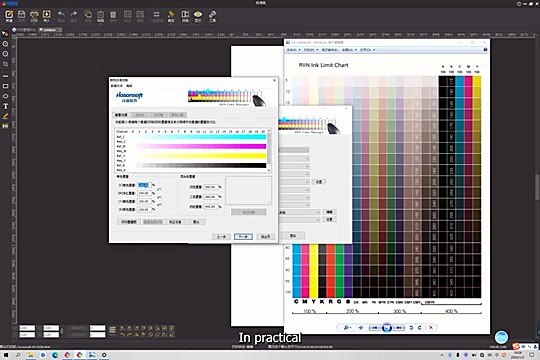Open the E-mail menu in the photo viewer
The height and width of the screenshot is (360, 540).
(330, 50)
